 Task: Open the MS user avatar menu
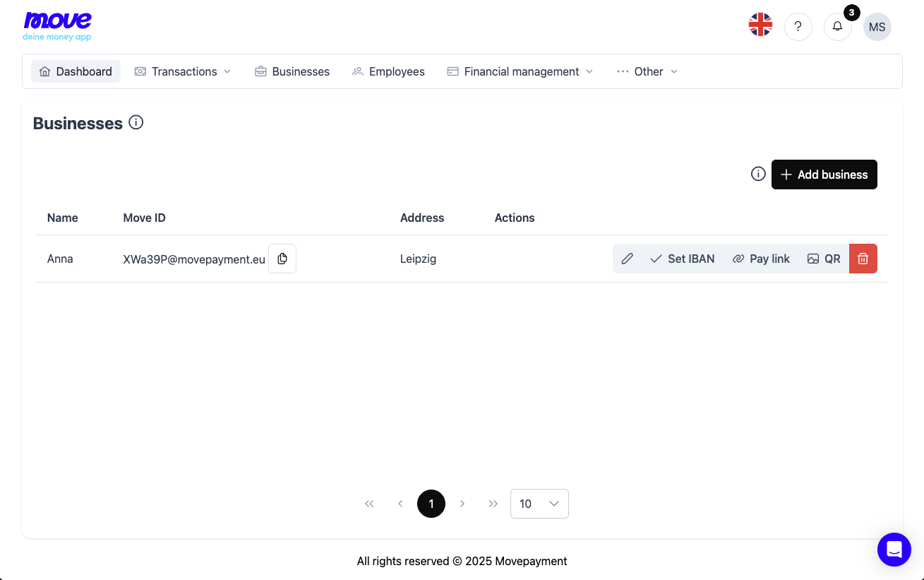[877, 27]
